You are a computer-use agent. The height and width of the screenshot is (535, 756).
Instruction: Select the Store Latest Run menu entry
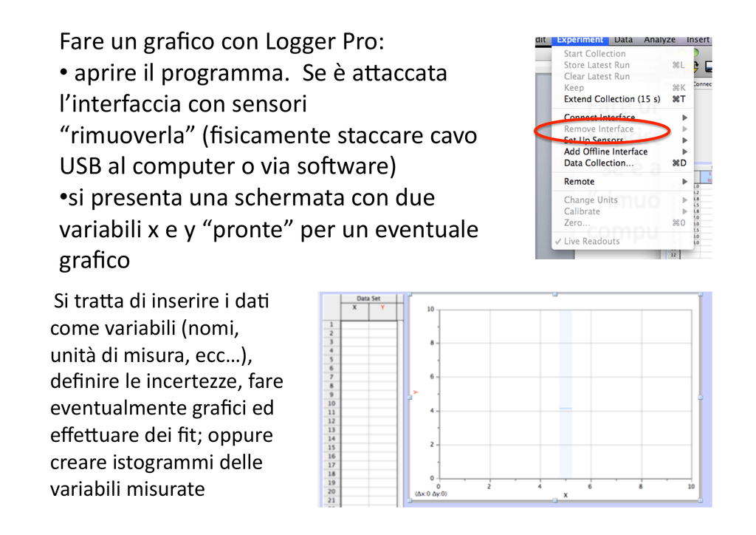pos(597,65)
